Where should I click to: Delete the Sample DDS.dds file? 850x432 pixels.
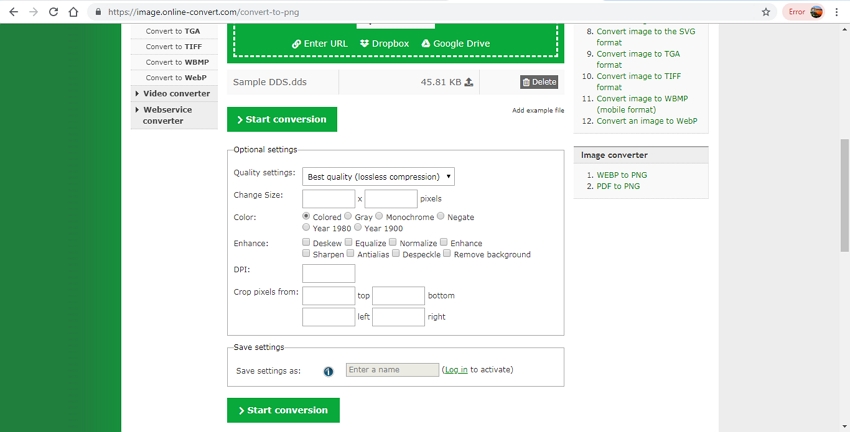pos(539,82)
